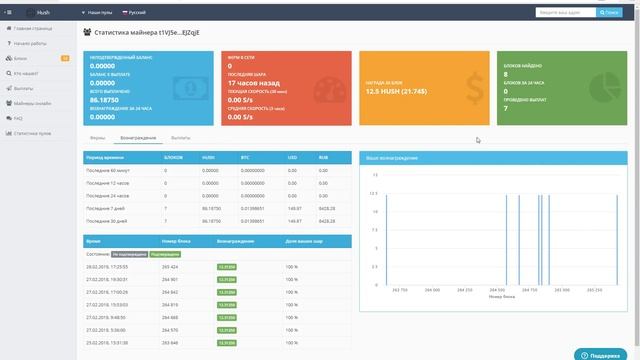Open the Статистика пулов chart icon
The width and height of the screenshot is (640, 360).
point(9,133)
